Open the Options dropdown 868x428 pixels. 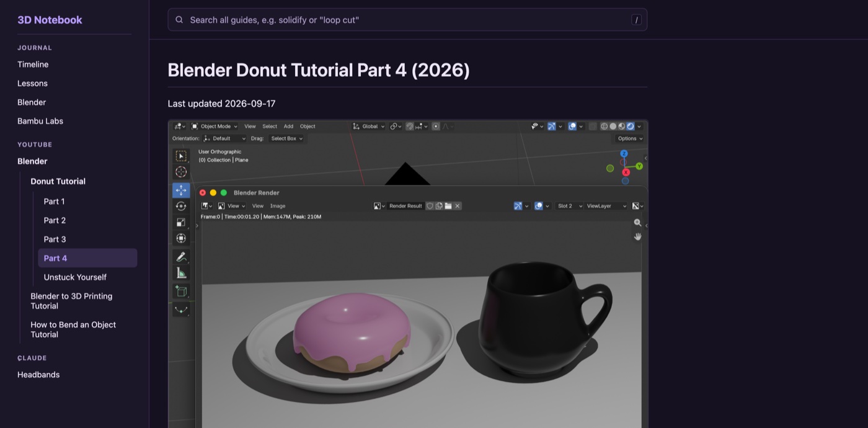[x=630, y=138]
